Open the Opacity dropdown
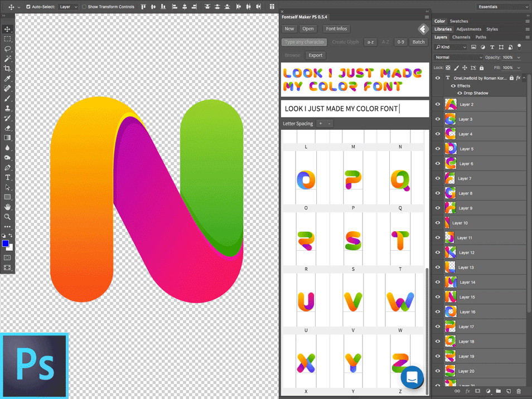The image size is (532, 399). [518, 57]
